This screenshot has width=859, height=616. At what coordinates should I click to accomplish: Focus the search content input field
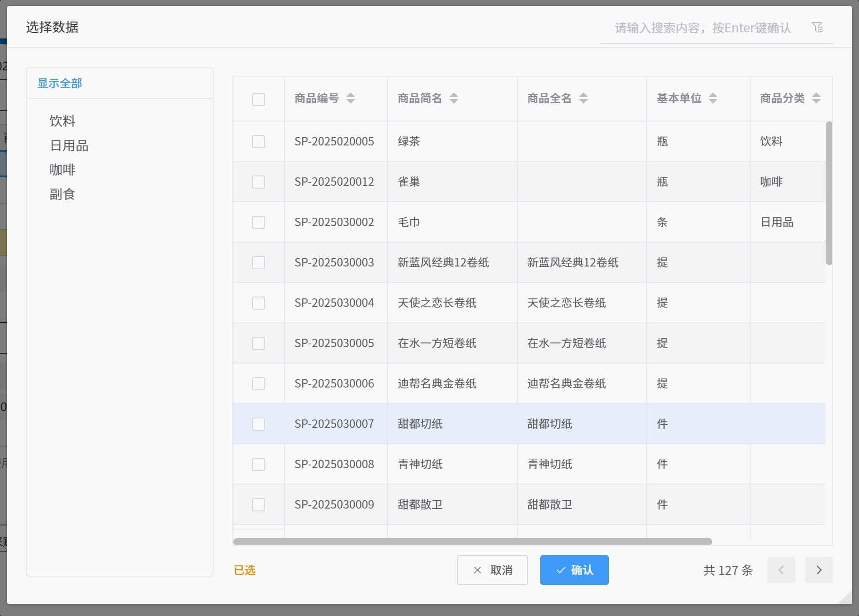[x=703, y=28]
